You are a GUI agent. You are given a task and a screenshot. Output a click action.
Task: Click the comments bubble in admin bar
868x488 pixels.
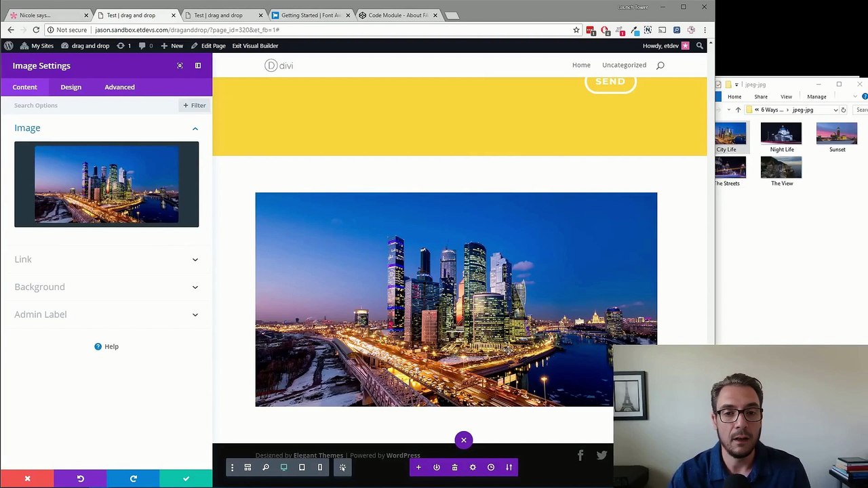(x=145, y=45)
